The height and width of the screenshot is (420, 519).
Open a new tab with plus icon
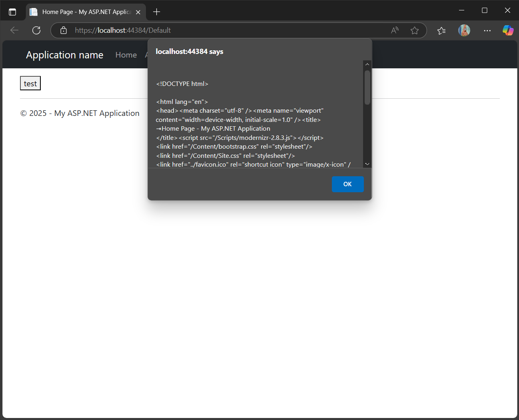click(157, 12)
